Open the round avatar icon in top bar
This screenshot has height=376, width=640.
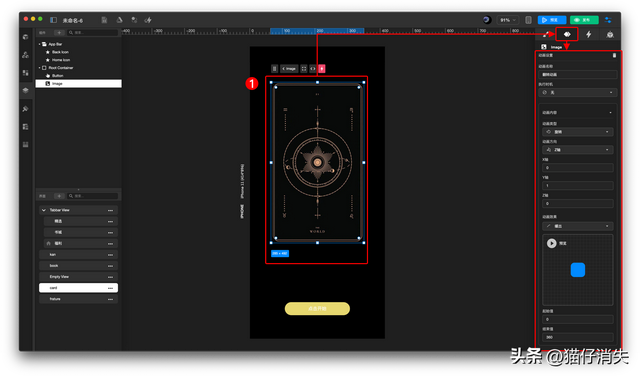487,20
